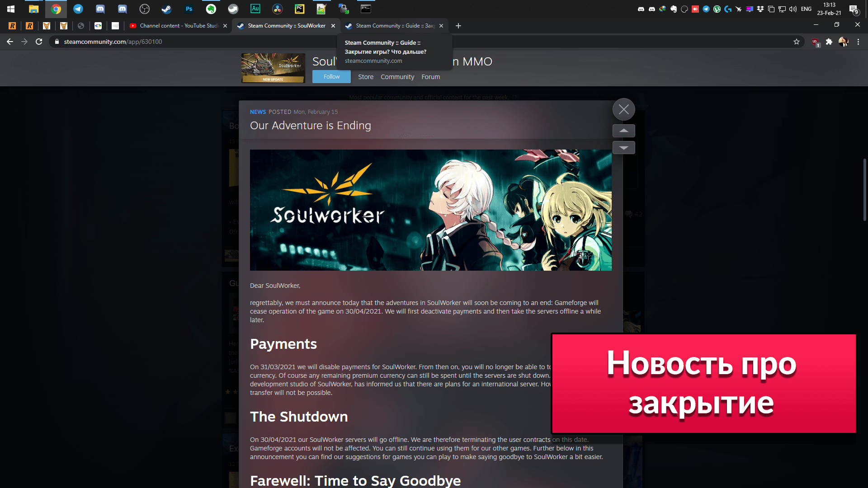868x488 pixels.
Task: Click the "Payments" section heading
Action: pos(283,344)
